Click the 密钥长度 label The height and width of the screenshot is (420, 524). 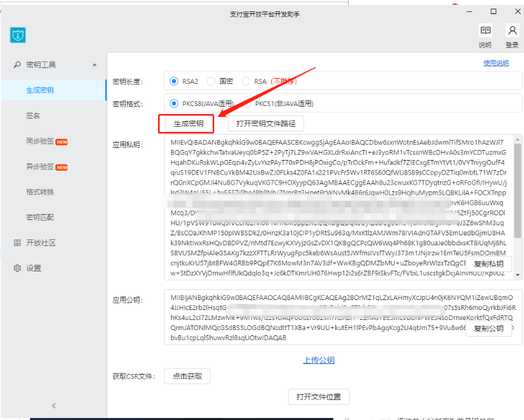click(128, 82)
